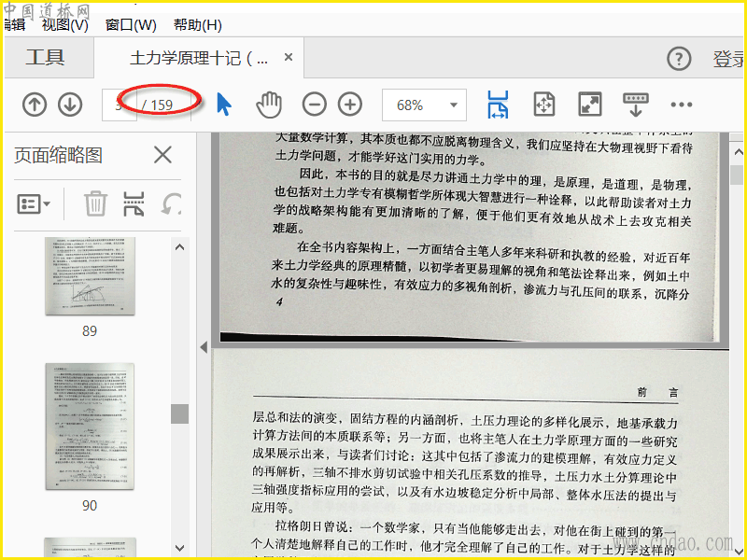Open thumbnail panel options dropdown

point(34,204)
